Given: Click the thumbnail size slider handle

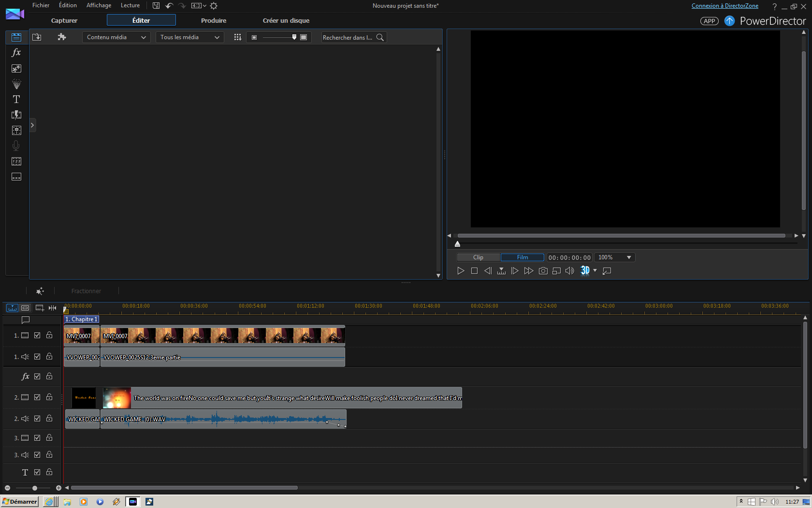Looking at the screenshot, I should [x=294, y=37].
